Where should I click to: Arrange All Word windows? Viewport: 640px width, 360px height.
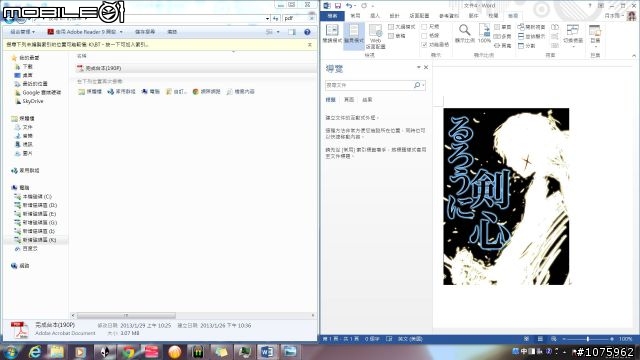[x=531, y=36]
